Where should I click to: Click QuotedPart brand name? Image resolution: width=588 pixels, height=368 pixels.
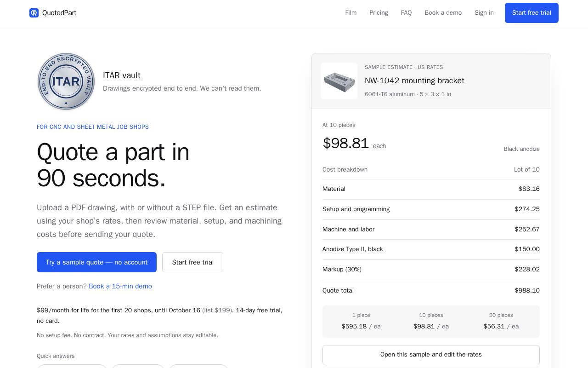[x=59, y=13]
